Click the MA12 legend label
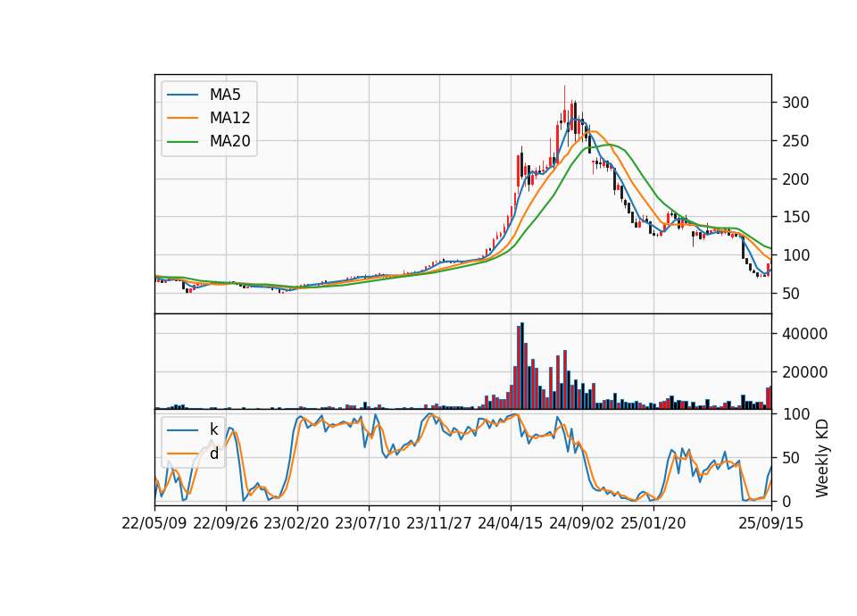 (229, 118)
